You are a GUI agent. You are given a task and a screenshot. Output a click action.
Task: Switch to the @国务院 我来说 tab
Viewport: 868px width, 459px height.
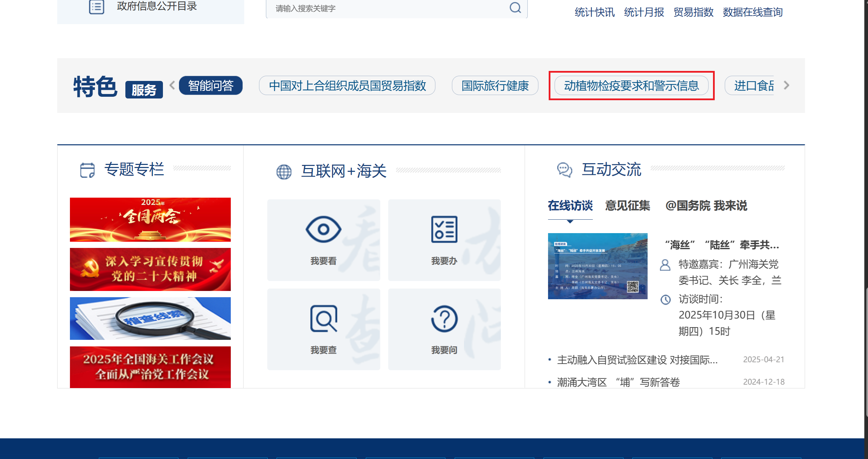coord(706,206)
